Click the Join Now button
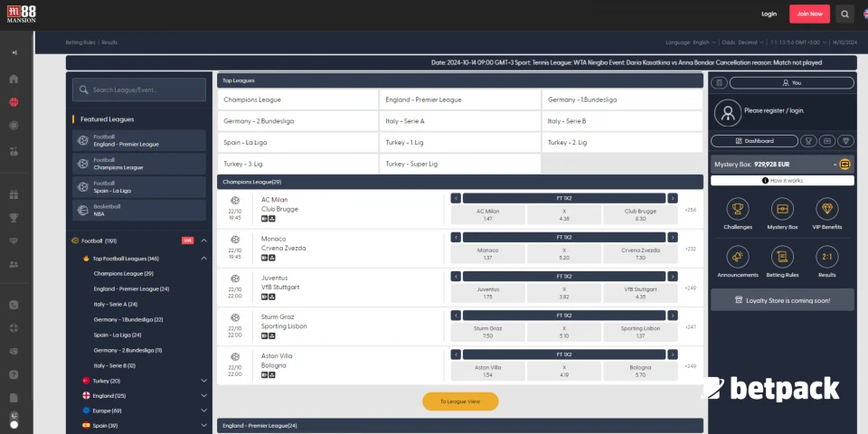The height and width of the screenshot is (434, 868). pos(809,14)
